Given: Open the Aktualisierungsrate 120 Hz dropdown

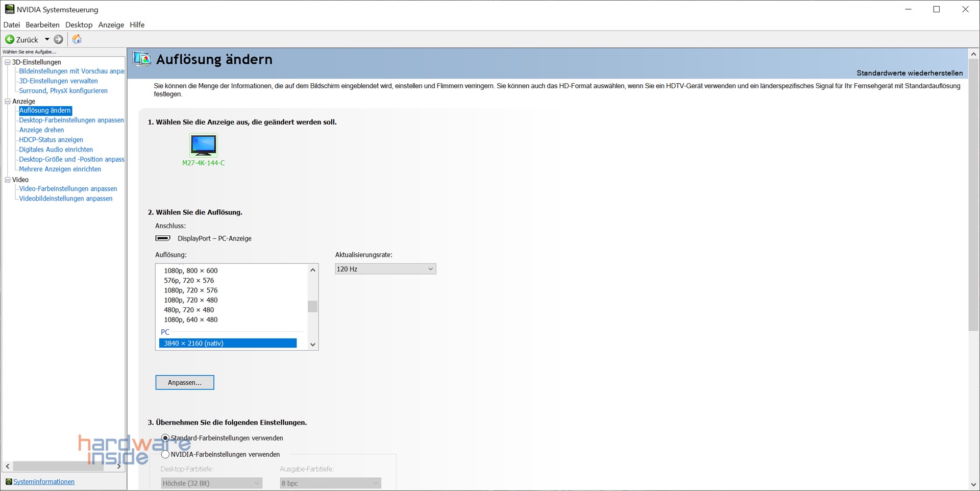Looking at the screenshot, I should tap(385, 269).
